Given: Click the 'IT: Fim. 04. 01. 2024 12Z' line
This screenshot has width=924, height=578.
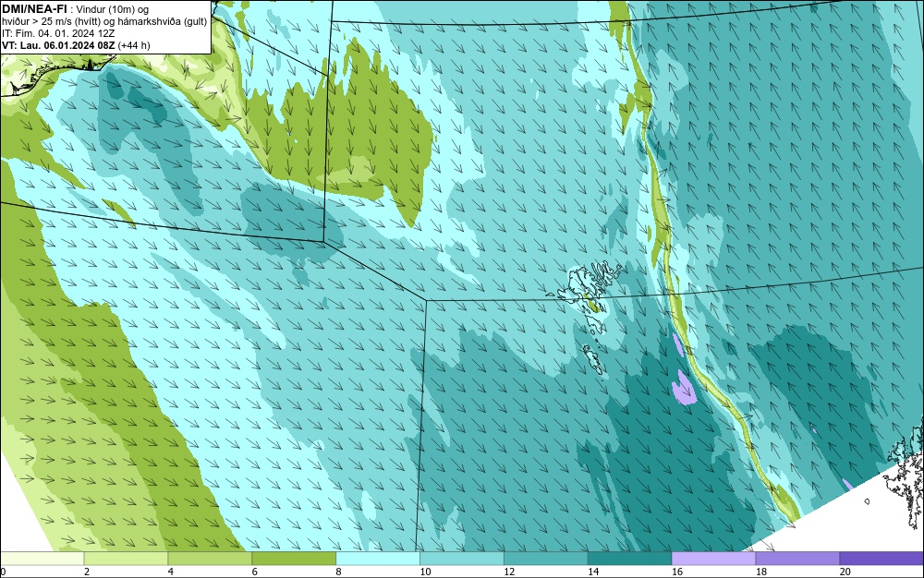Looking at the screenshot, I should point(59,33).
